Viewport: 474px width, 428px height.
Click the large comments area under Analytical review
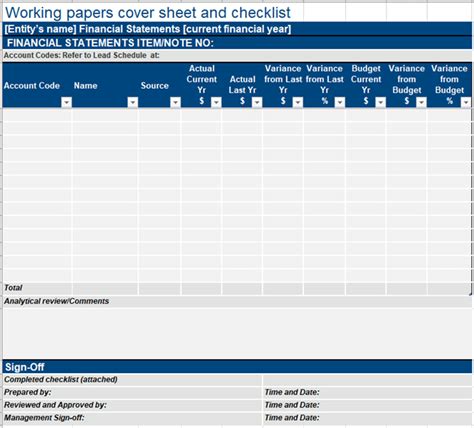[x=237, y=333]
